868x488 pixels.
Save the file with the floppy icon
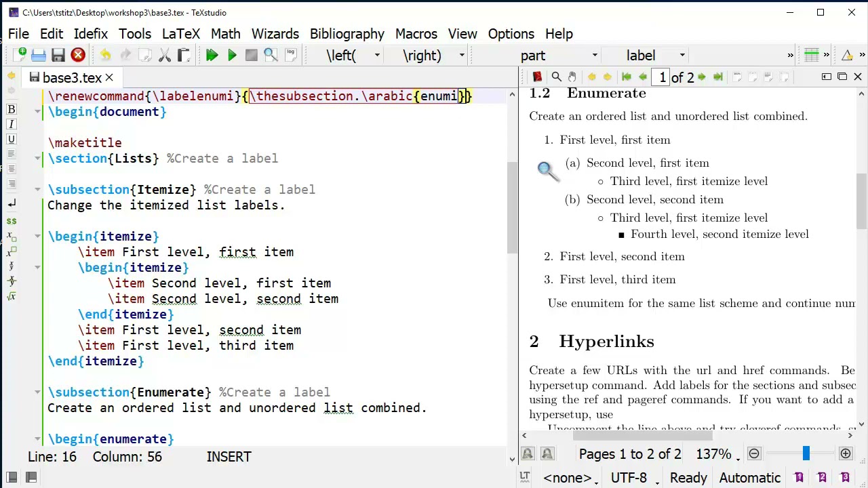pyautogui.click(x=58, y=56)
